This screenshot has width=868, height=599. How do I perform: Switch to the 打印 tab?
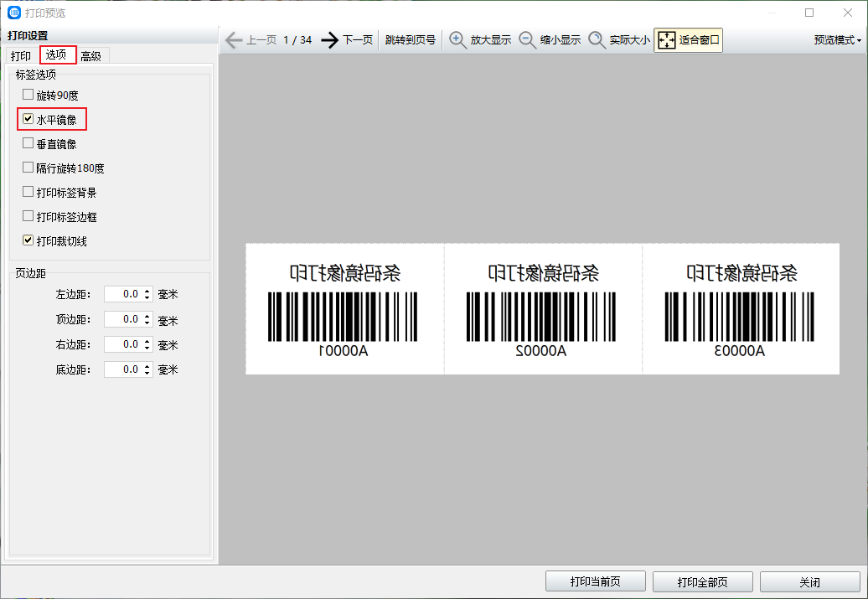point(21,56)
